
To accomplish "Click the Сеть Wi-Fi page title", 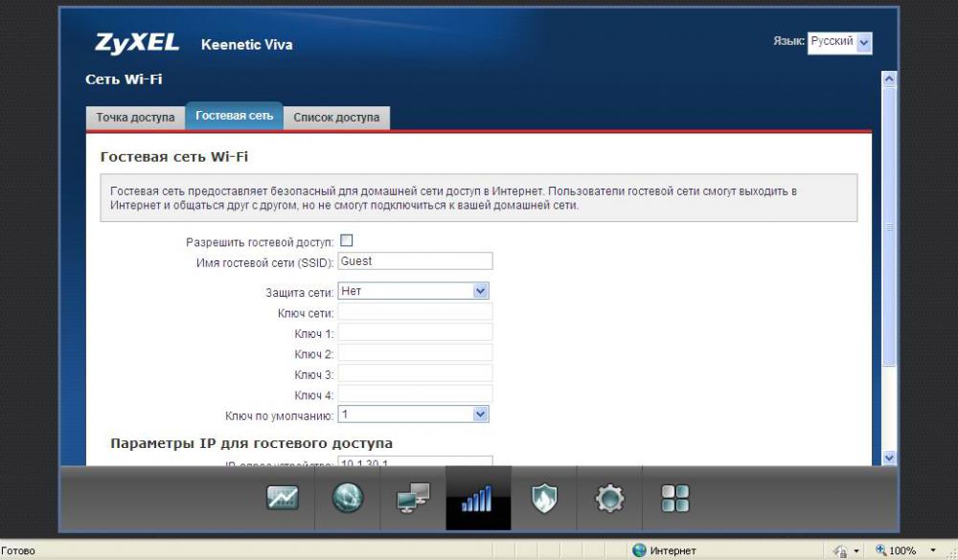I will 124,78.
